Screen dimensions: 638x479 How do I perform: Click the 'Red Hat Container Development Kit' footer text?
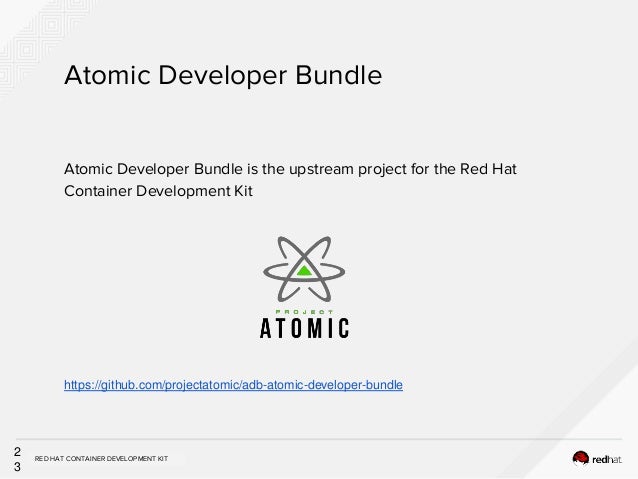coord(101,459)
